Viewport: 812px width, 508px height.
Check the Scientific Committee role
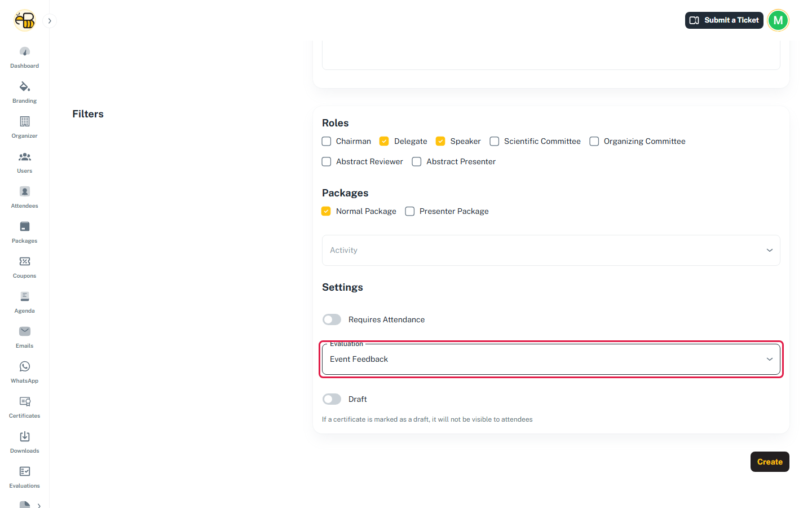click(495, 141)
